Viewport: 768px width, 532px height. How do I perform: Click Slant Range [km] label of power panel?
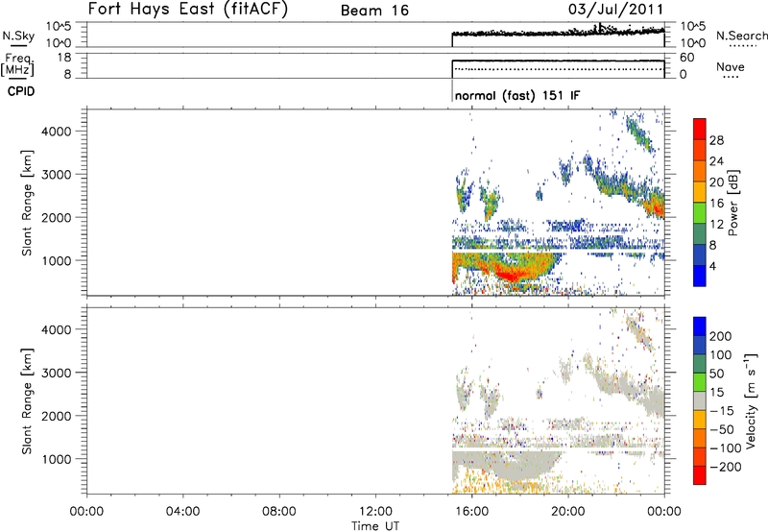click(x=27, y=203)
